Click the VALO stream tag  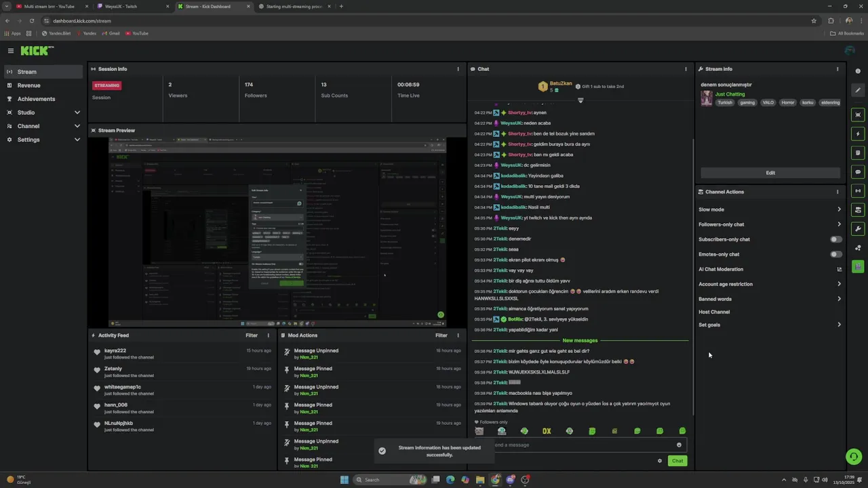coord(768,102)
